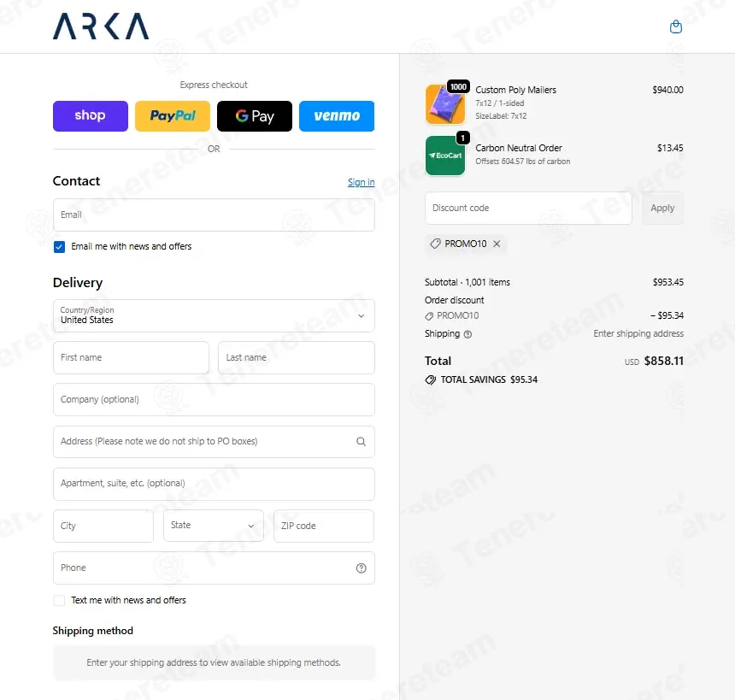The width and height of the screenshot is (735, 700).
Task: Enable Text me with news and offers
Action: [59, 601]
